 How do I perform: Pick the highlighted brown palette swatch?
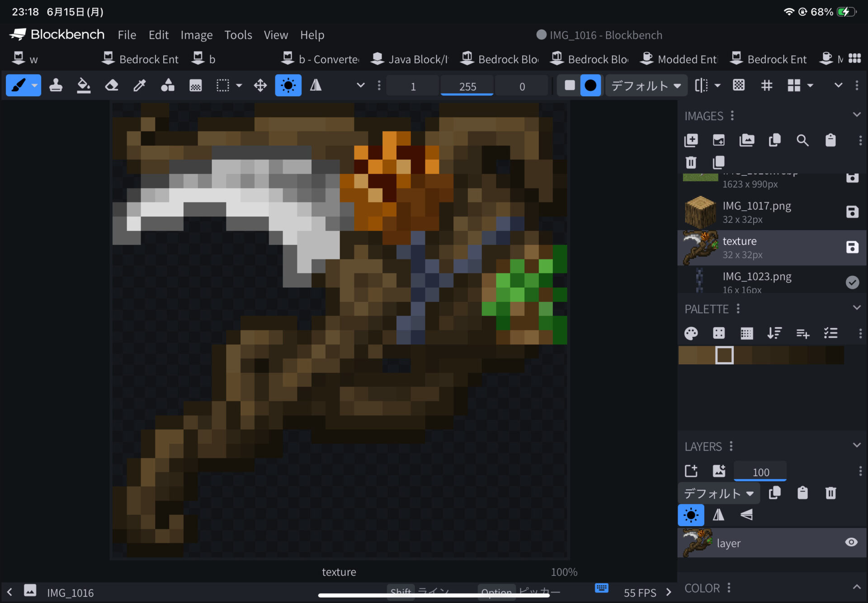tap(724, 355)
